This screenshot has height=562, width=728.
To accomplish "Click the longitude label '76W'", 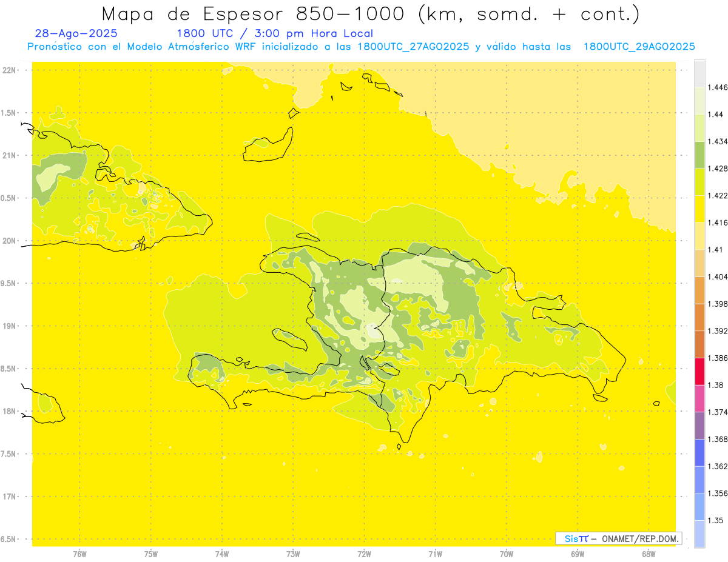I will pyautogui.click(x=79, y=554).
